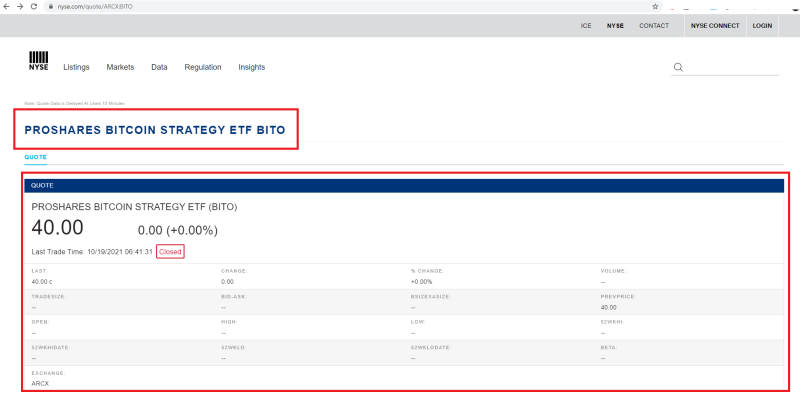Click the Last Trade Time timestamp
The image size is (800, 395).
pos(120,252)
